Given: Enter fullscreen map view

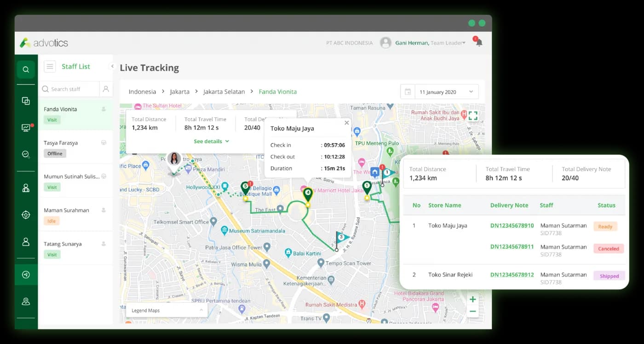Looking at the screenshot, I should click(472, 116).
